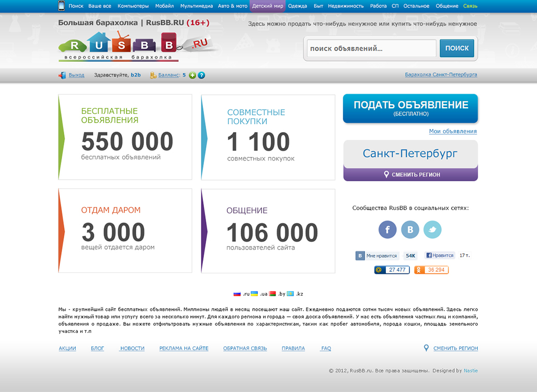The height and width of the screenshot is (392, 537).
Task: Open 'Работа' menu item
Action: [378, 6]
